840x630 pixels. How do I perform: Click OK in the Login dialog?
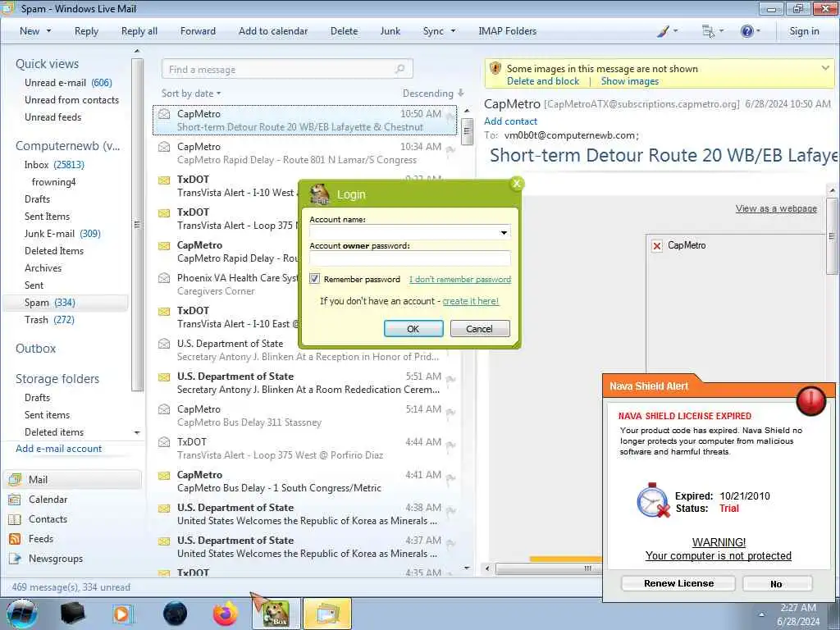(x=413, y=328)
